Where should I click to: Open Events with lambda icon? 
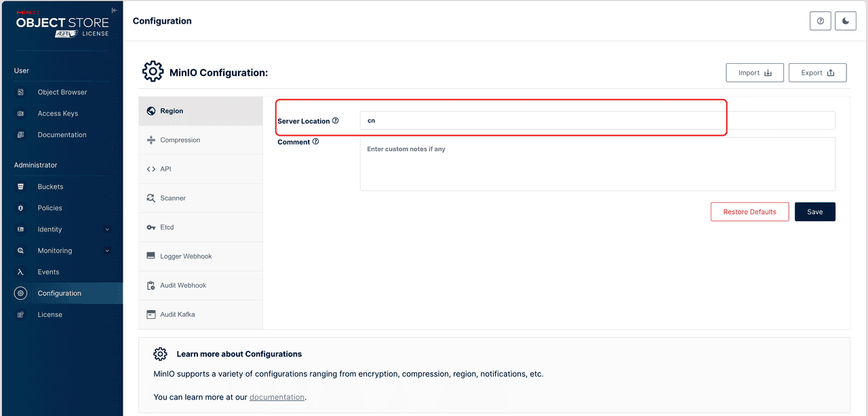[48, 272]
